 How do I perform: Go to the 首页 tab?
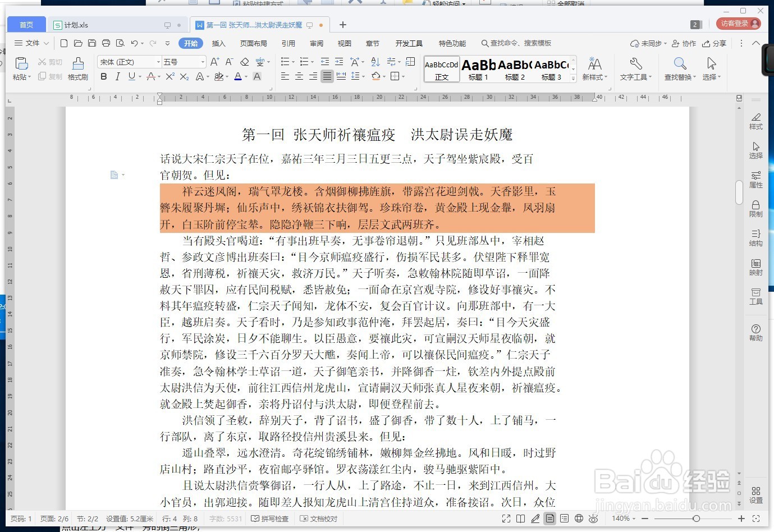tap(26, 25)
